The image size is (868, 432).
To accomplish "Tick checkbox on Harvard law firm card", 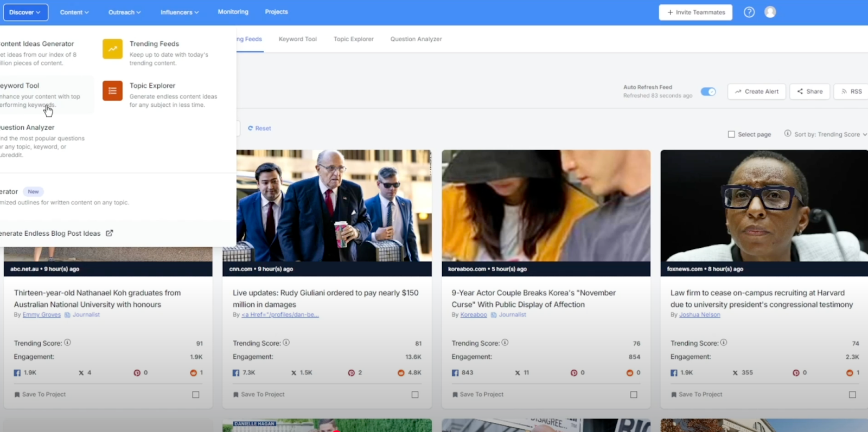I will (x=852, y=395).
